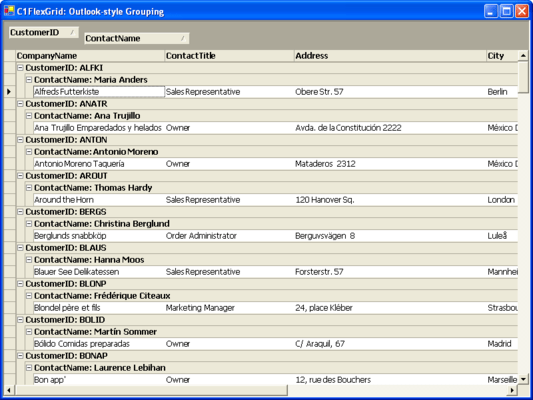This screenshot has width=533, height=400.
Task: Select the Alfreds Futterkiste company cell
Action: click(99, 92)
